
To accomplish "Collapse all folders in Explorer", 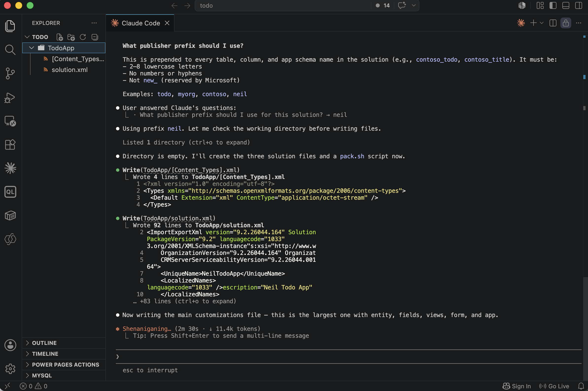I will click(95, 37).
